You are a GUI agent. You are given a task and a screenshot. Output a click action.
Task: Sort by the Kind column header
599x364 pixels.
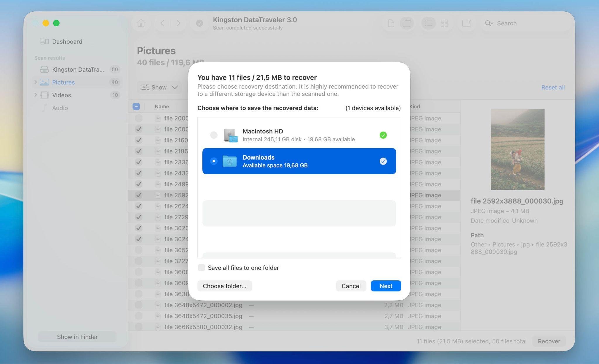[415, 106]
